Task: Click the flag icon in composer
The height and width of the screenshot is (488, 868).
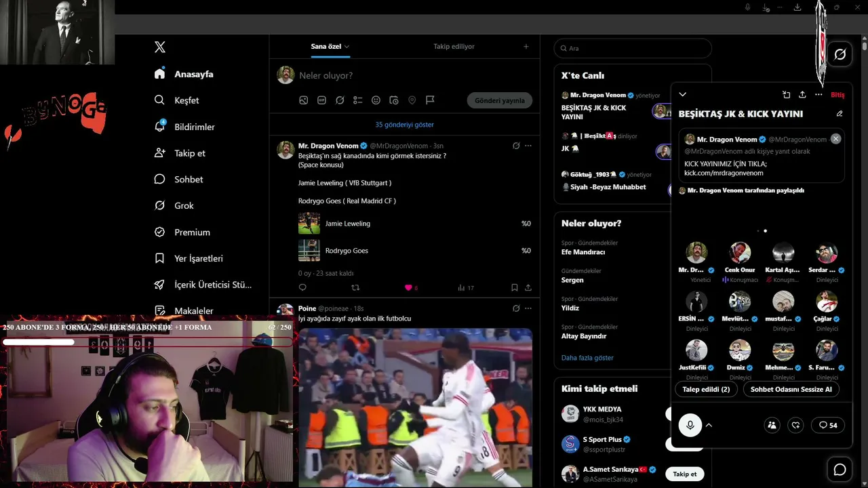Action: point(430,100)
